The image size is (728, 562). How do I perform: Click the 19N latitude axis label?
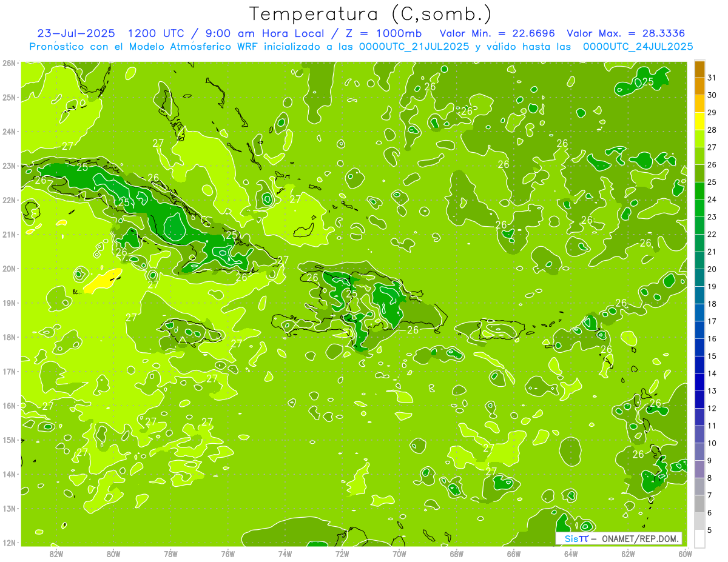[x=9, y=303]
